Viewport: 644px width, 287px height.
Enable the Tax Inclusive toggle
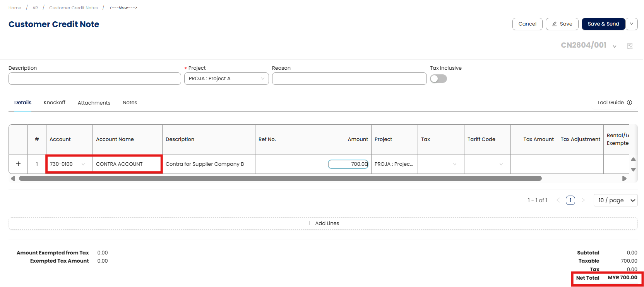point(438,79)
